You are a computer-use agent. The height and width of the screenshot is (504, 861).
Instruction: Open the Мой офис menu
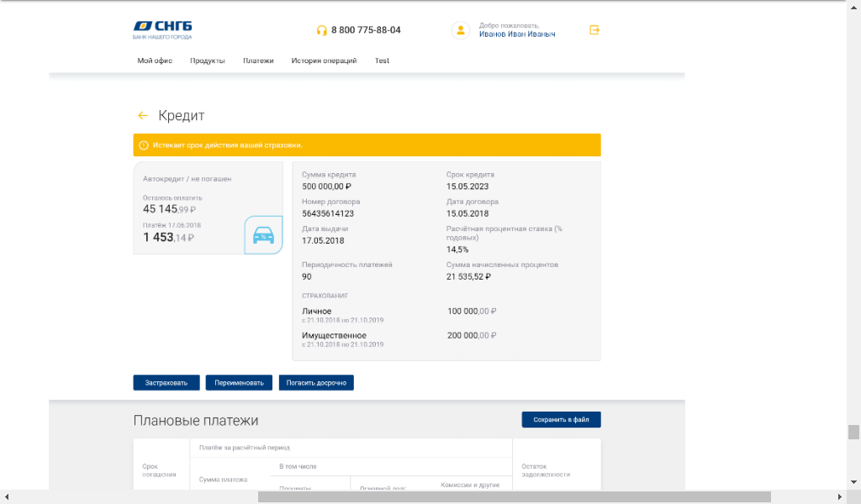[x=155, y=60]
